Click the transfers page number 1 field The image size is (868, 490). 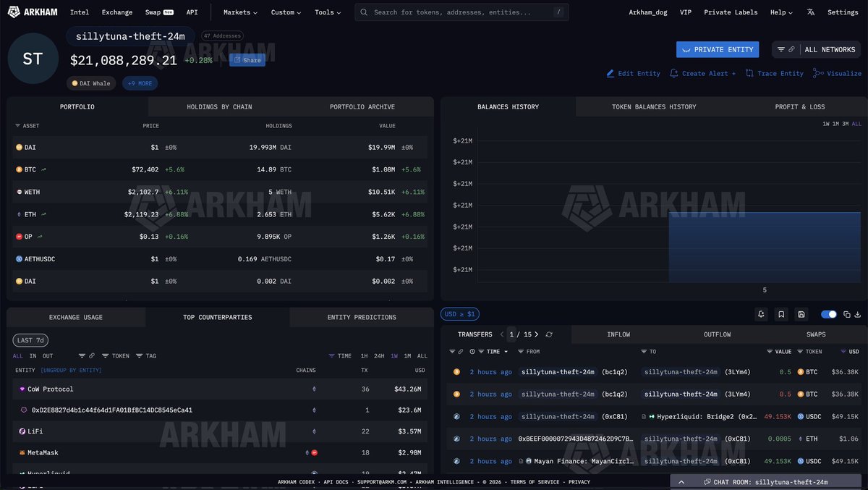(511, 334)
